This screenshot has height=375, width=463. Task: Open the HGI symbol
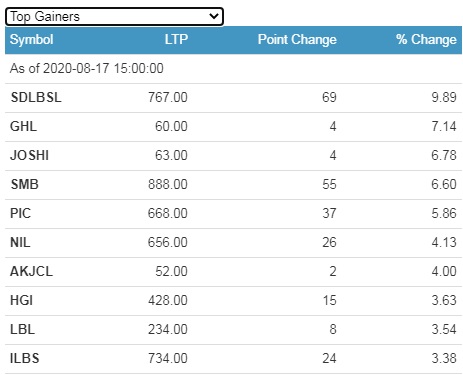click(21, 300)
